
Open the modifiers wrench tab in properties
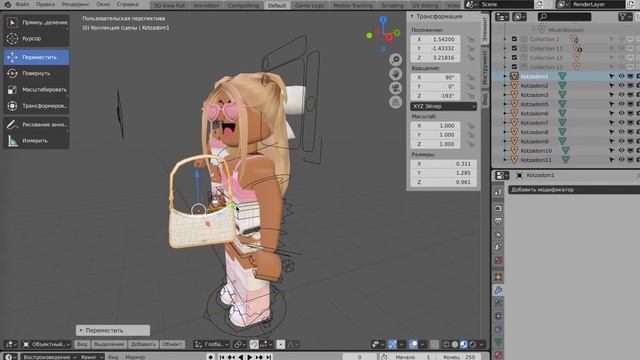click(498, 290)
